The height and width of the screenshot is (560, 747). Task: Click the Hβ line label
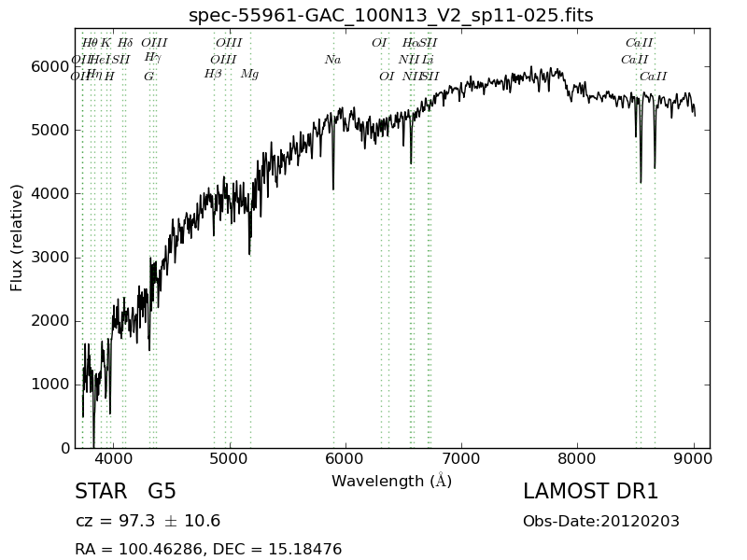tap(213, 74)
